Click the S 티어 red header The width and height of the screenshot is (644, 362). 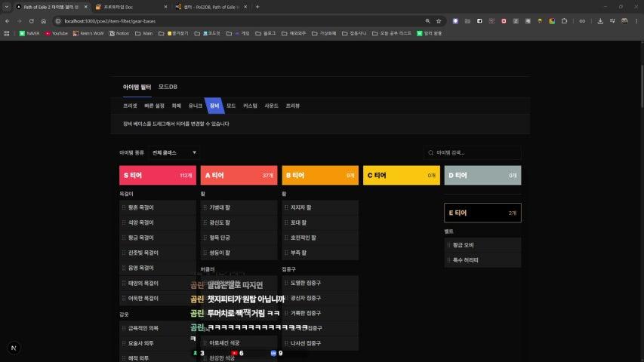coord(158,175)
